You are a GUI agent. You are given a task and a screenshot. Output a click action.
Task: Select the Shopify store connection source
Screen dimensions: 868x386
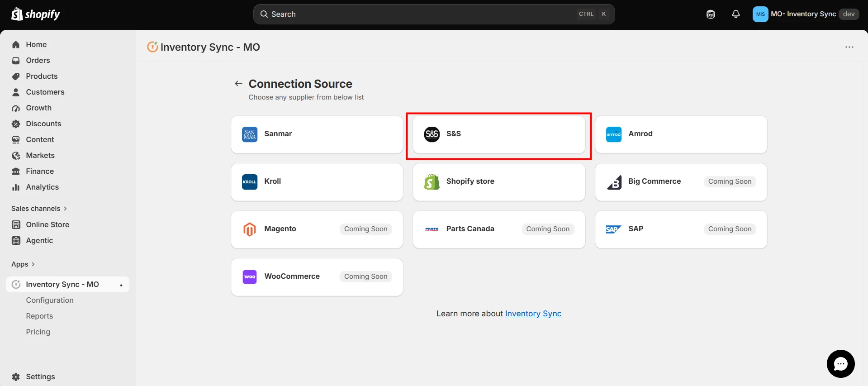[x=499, y=182]
